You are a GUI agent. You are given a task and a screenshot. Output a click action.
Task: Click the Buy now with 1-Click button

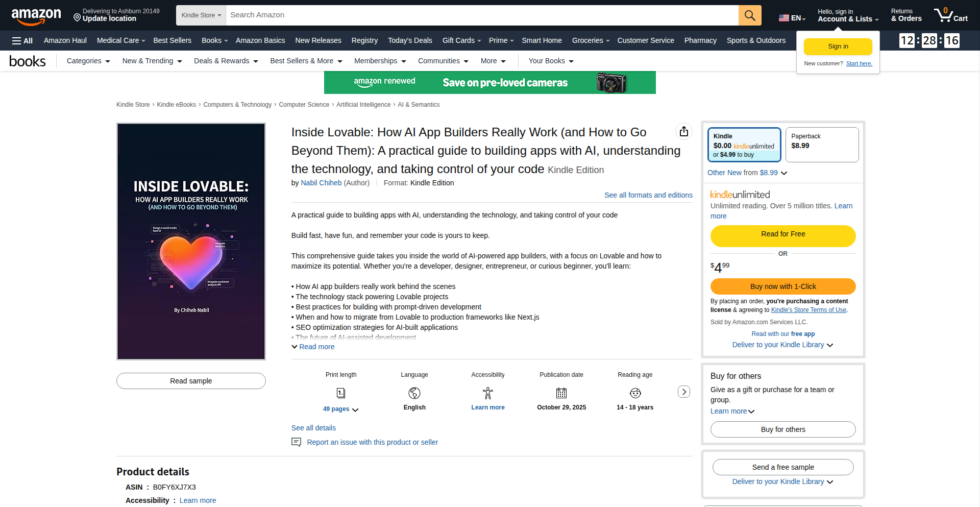(x=782, y=286)
